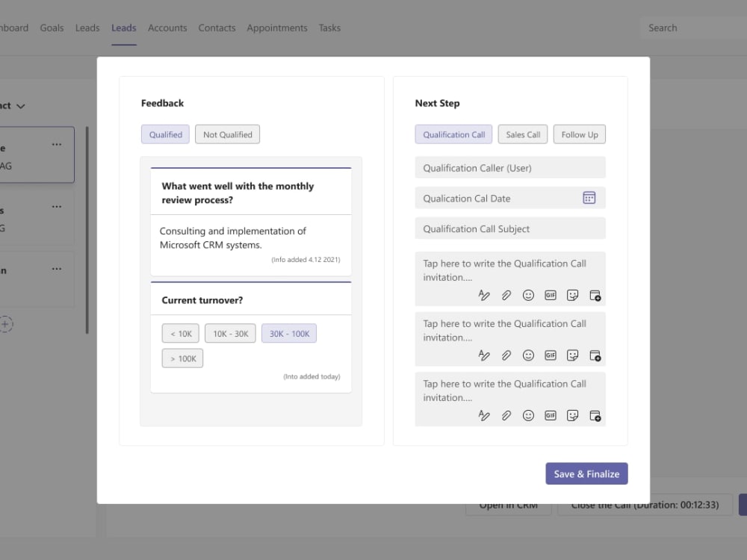The image size is (747, 560).
Task: Select 30K - 100K turnover option
Action: click(x=288, y=333)
